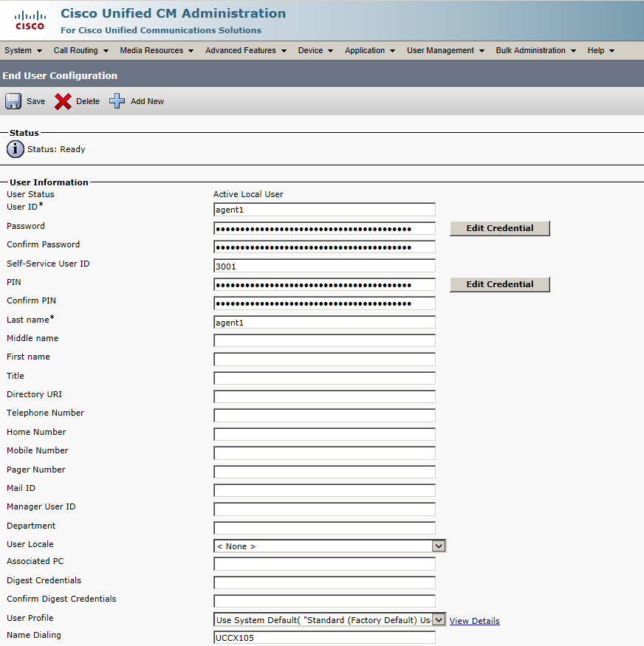
Task: Open the Advanced Features menu
Action: (x=246, y=50)
